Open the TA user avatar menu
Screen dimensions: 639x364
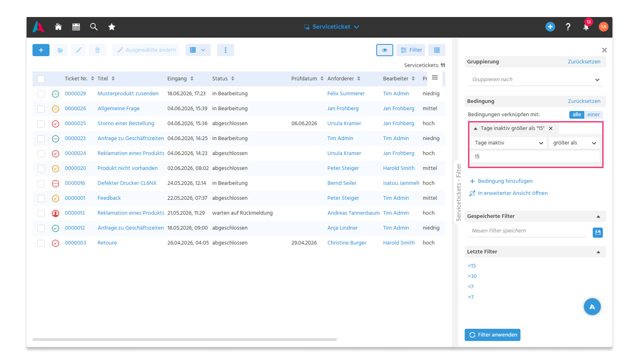603,27
